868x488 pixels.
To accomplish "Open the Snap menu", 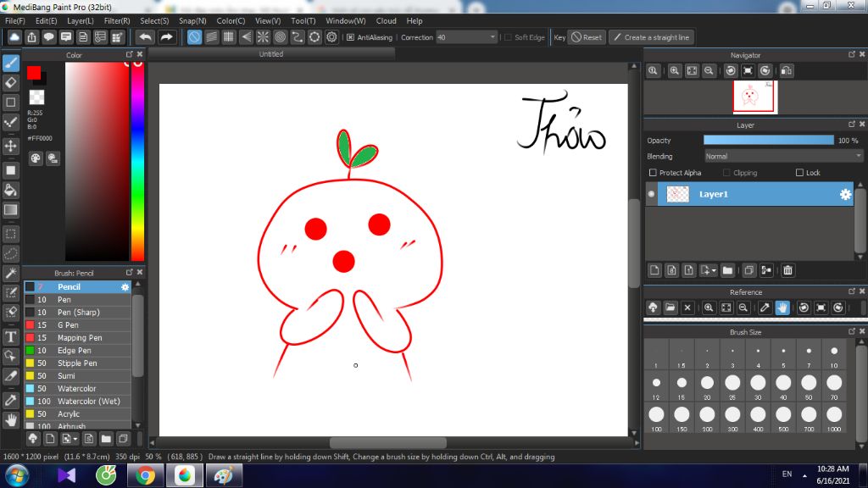I will pos(192,20).
